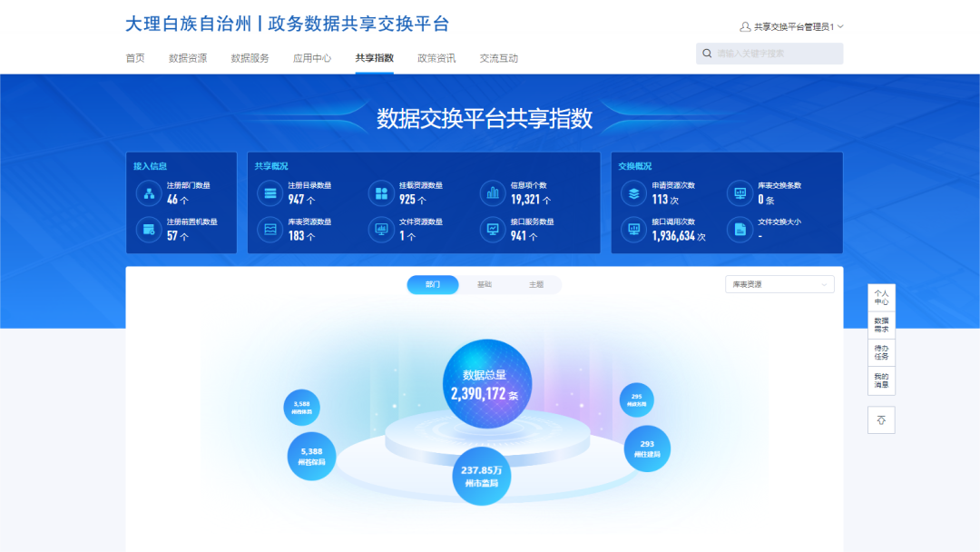Open the 库表资源 dropdown

(x=779, y=285)
